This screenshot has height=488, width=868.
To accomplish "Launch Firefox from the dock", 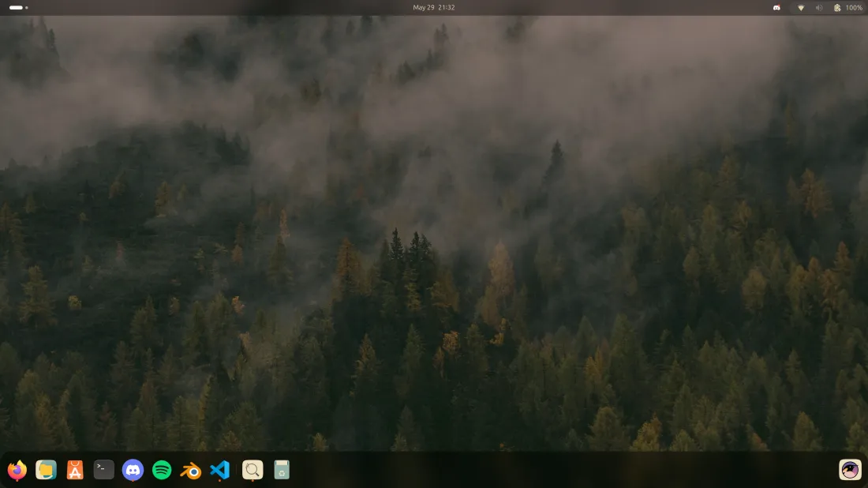I will [x=17, y=471].
